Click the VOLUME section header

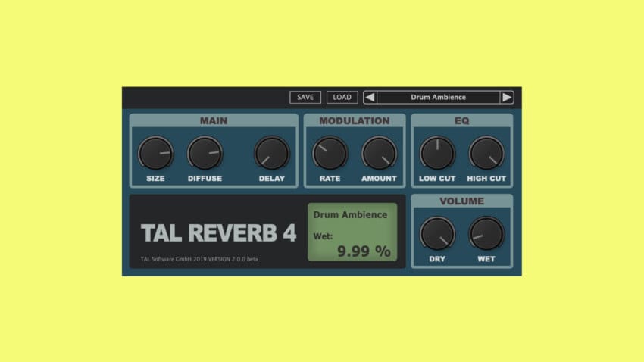[x=461, y=201]
